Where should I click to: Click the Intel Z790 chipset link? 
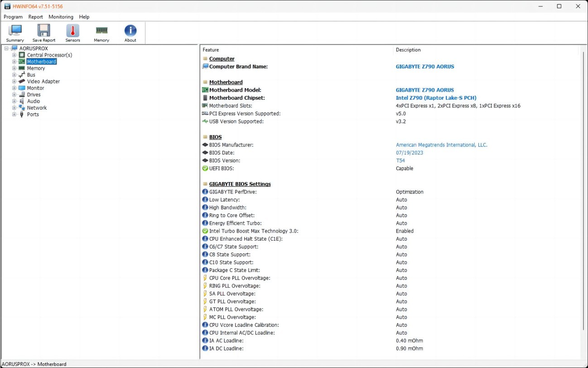point(436,98)
